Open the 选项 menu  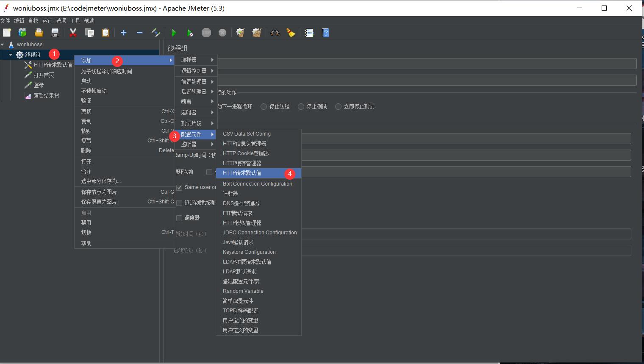click(x=61, y=21)
